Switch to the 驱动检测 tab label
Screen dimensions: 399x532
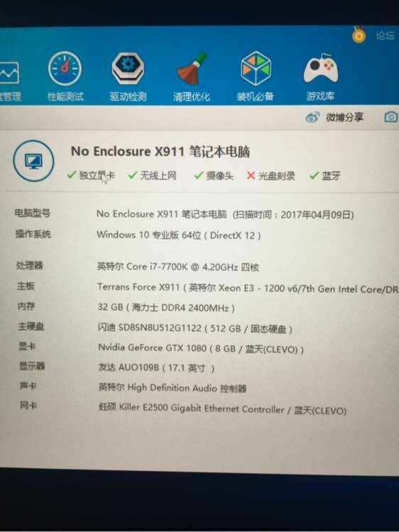(128, 96)
